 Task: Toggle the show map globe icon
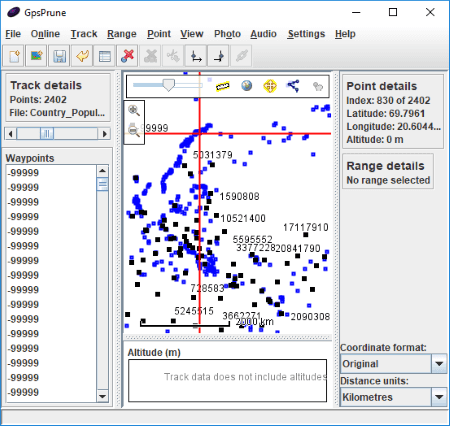(246, 86)
